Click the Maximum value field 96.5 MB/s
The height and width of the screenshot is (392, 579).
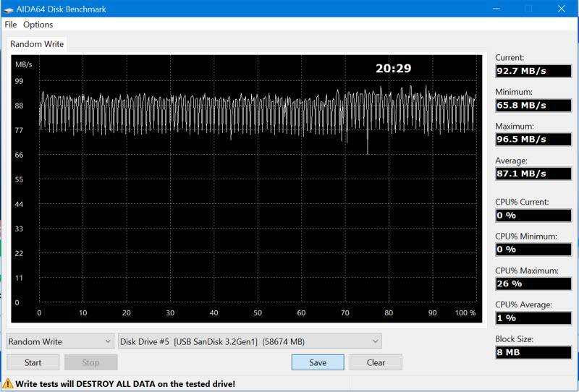533,139
